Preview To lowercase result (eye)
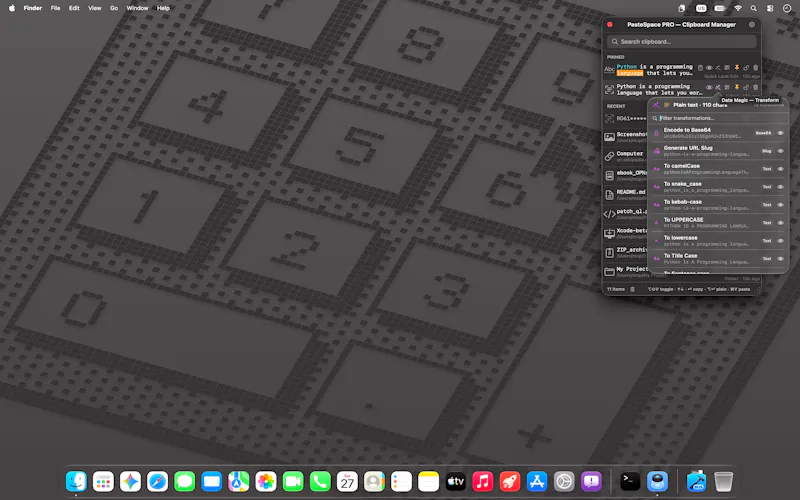800x500 pixels. coord(780,241)
